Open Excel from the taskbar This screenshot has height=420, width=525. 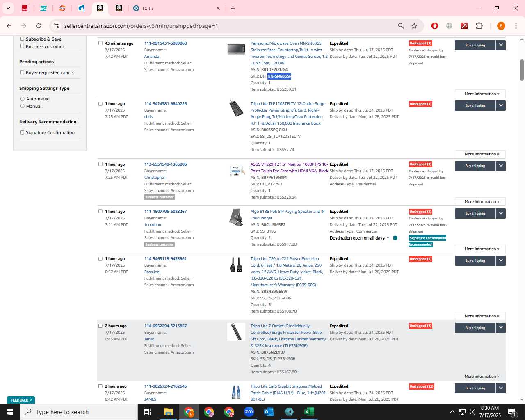tap(309, 412)
